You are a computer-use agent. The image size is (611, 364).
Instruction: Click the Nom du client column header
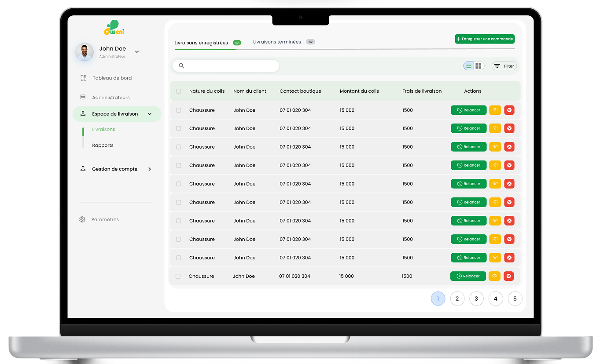[250, 91]
